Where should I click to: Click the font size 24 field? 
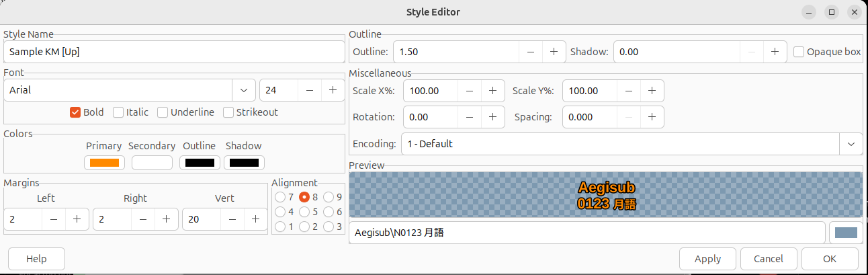coord(279,90)
